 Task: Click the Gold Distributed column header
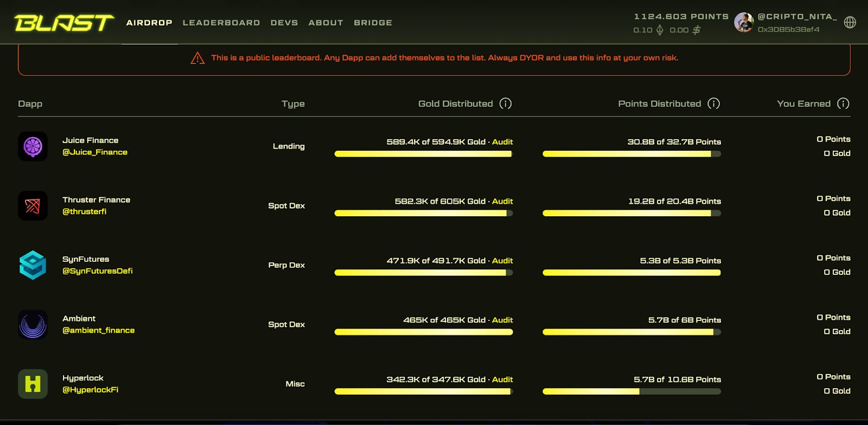(456, 104)
